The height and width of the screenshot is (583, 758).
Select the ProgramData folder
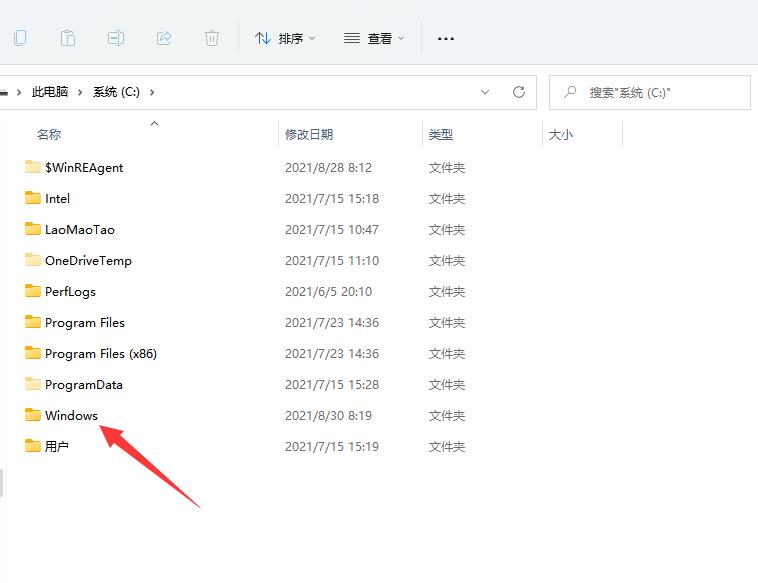point(84,385)
